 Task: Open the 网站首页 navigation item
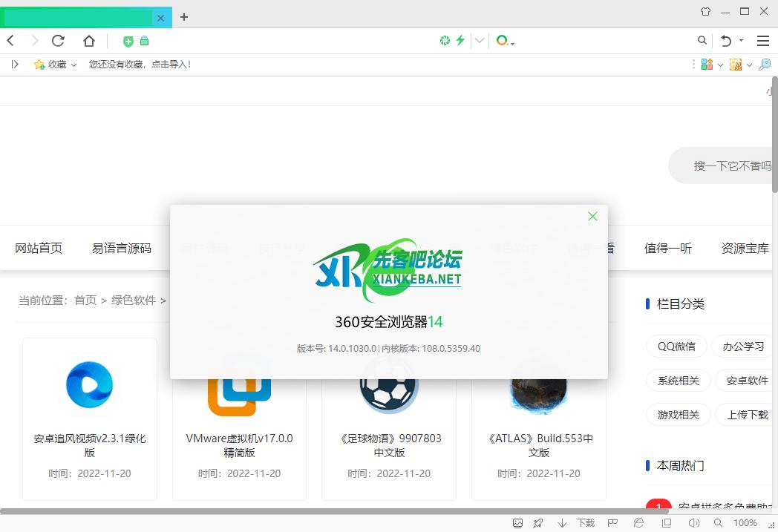click(39, 248)
